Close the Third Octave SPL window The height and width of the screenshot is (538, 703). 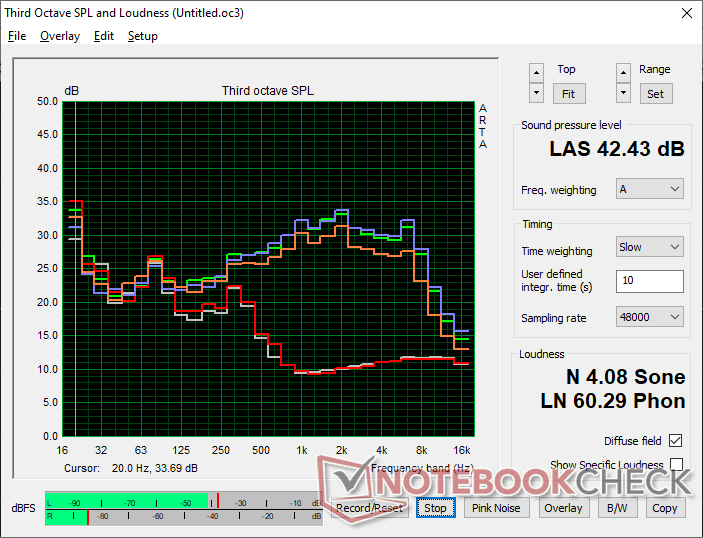(687, 13)
